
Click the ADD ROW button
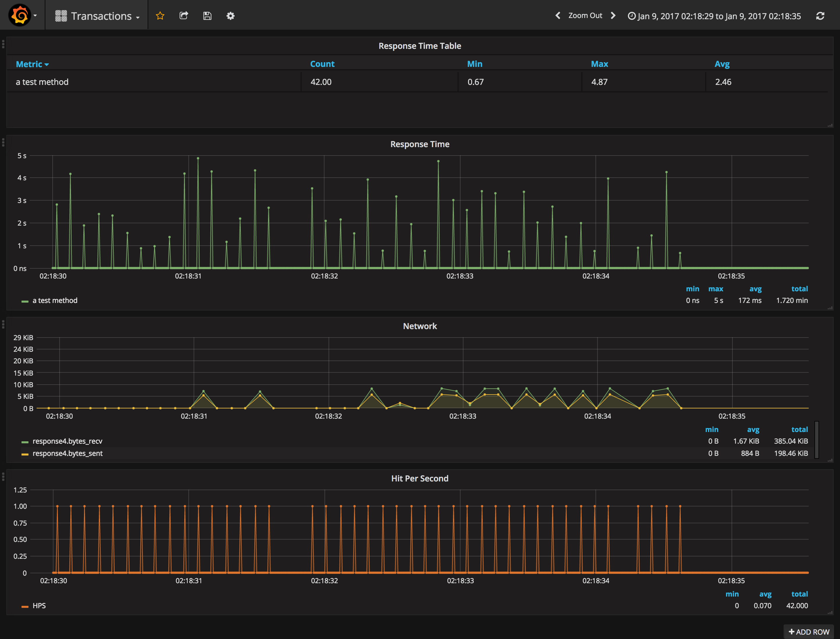[x=809, y=632]
